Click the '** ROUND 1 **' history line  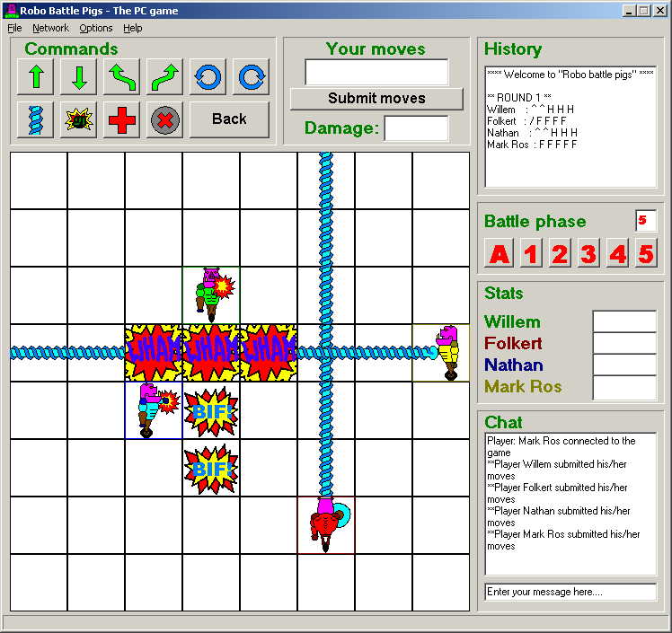point(519,98)
